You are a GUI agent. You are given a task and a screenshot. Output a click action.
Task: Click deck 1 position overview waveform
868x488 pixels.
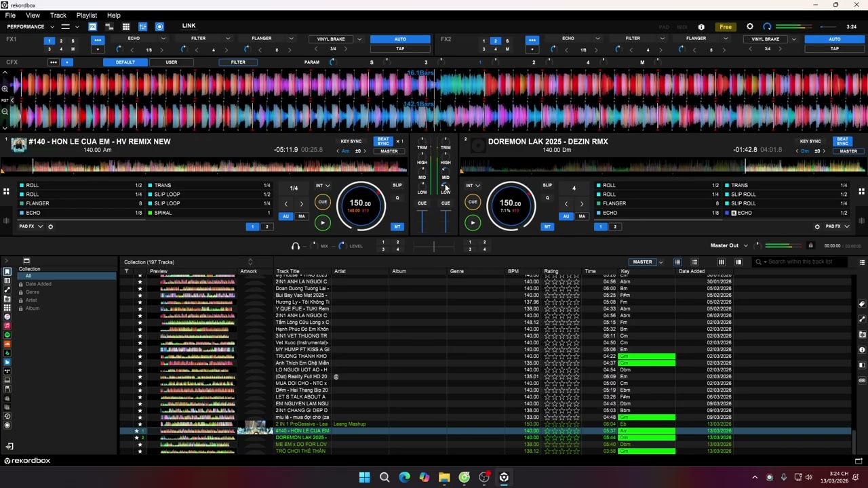tap(203, 167)
